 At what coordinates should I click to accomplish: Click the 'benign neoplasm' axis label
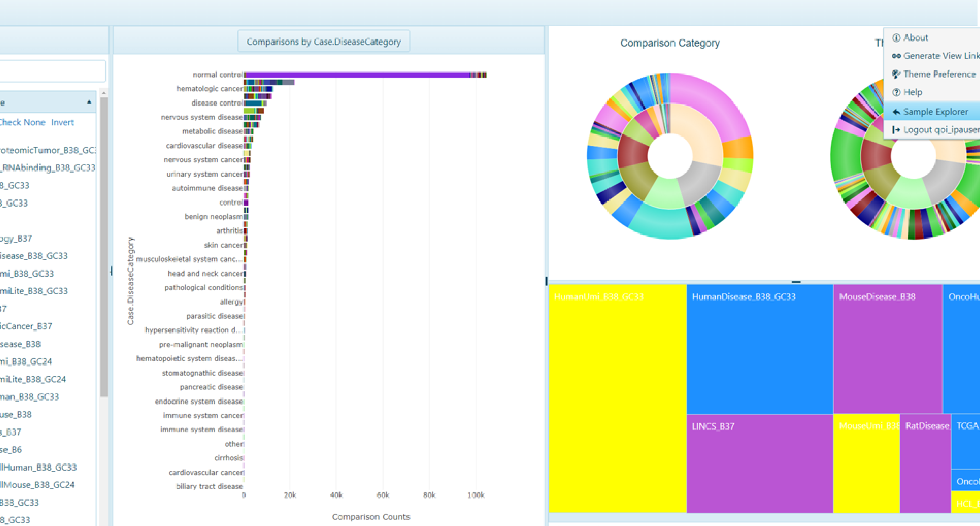213,217
